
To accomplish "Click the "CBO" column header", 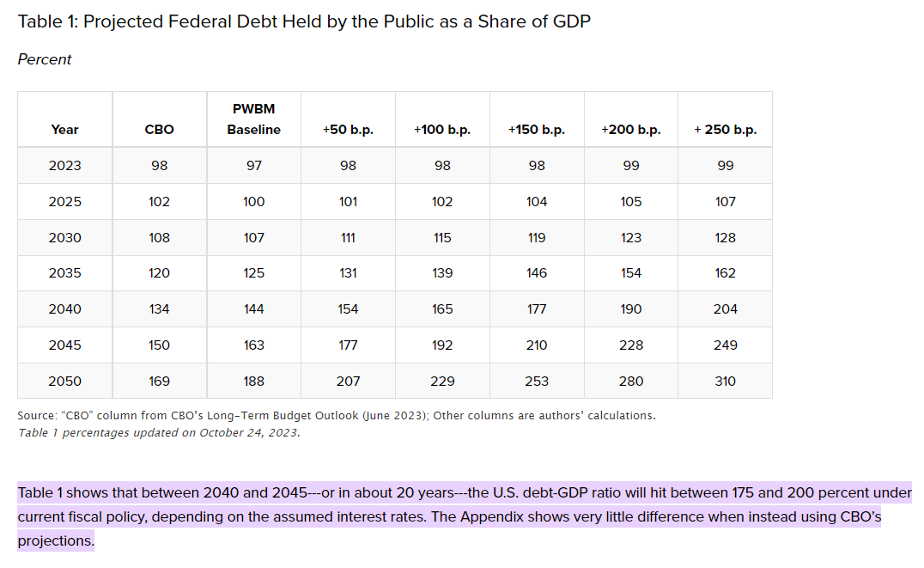I will [x=159, y=130].
